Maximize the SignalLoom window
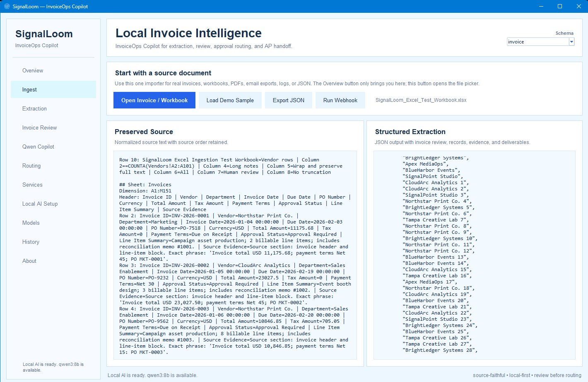 [x=560, y=6]
